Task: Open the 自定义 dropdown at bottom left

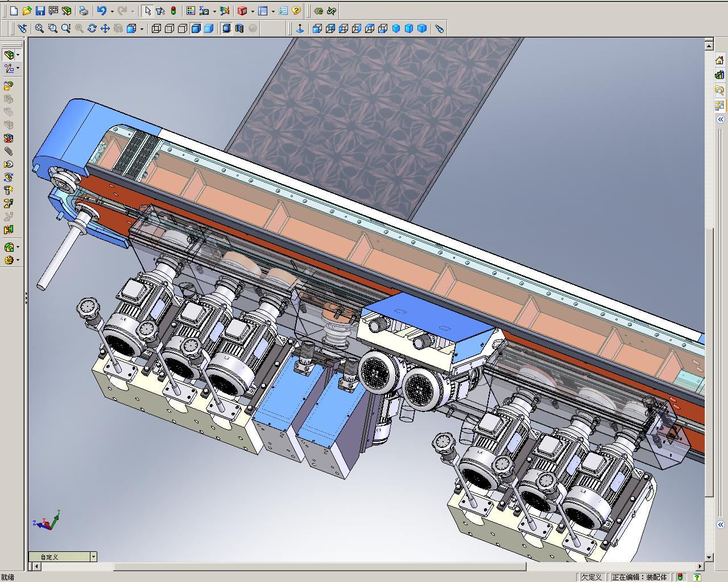Action: 93,557
